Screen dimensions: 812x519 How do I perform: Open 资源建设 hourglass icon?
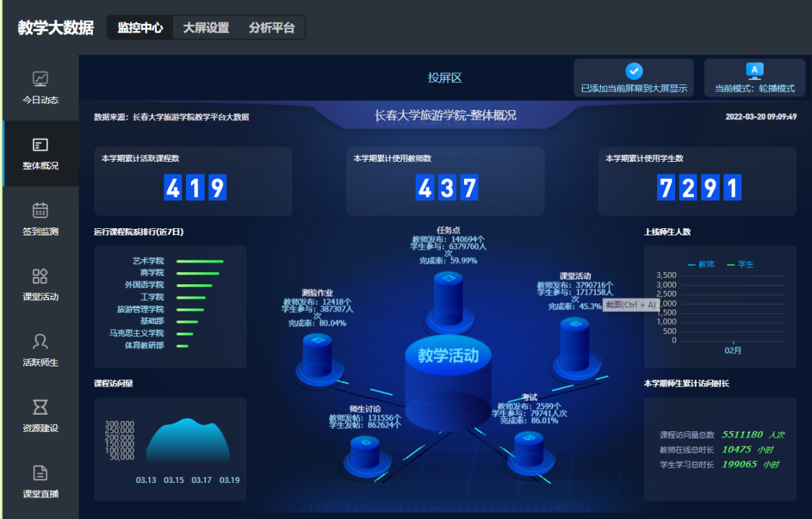(40, 407)
